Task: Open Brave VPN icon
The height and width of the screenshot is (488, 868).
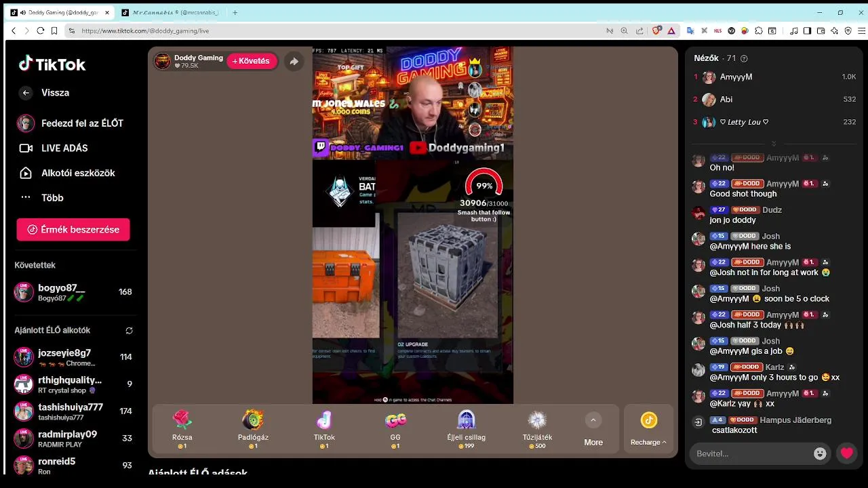Action: point(848,30)
